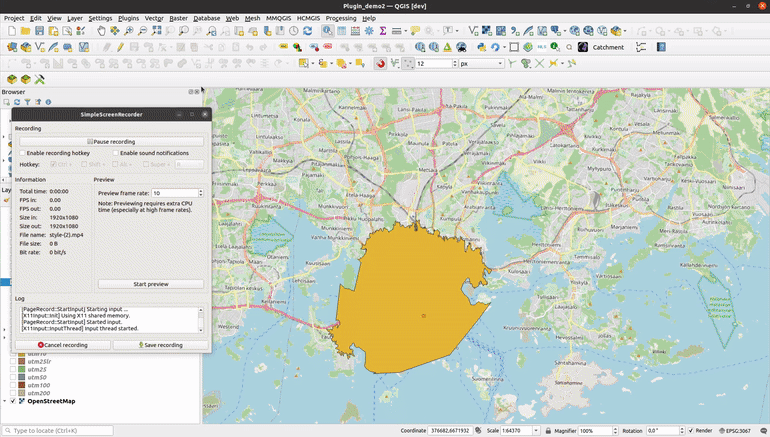Open the Plugins menu
The height and width of the screenshot is (437, 770).
click(128, 18)
